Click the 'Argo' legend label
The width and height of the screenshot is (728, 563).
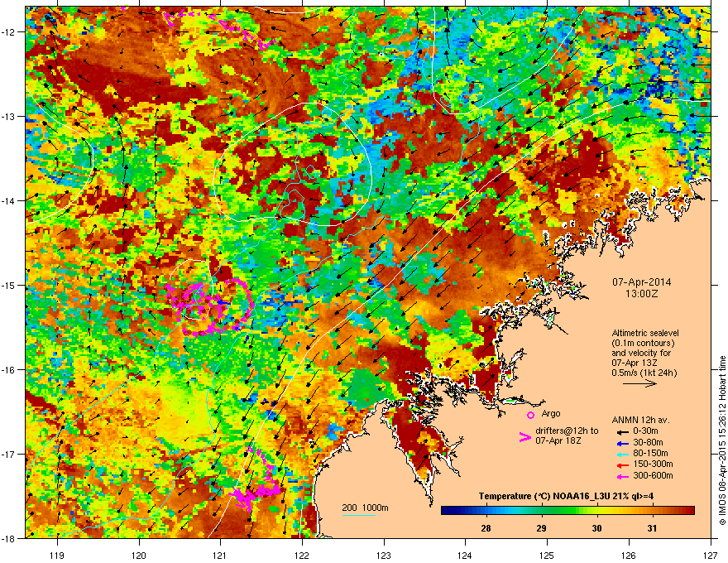tap(551, 413)
